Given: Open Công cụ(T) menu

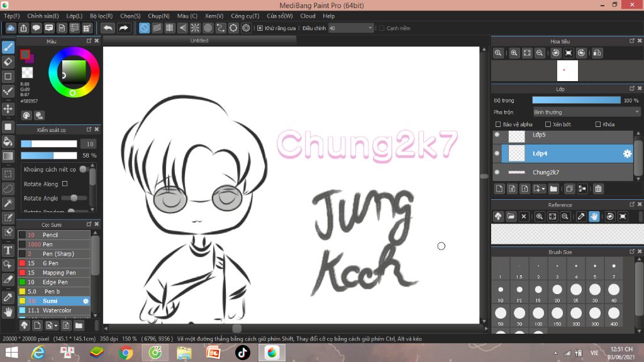Looking at the screenshot, I should pos(245,16).
